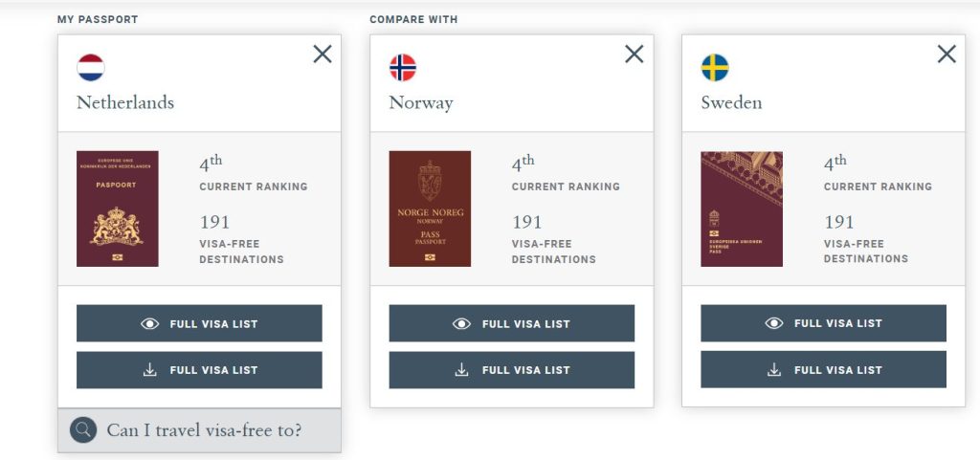Download Netherlands full visa list
Screen dimensions: 980x460
click(x=199, y=370)
